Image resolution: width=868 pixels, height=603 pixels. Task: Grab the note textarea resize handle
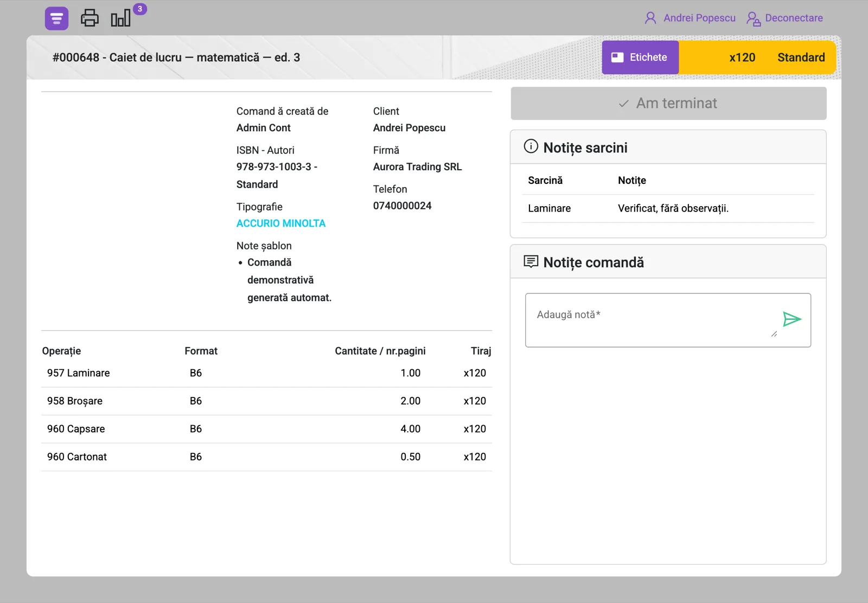774,334
